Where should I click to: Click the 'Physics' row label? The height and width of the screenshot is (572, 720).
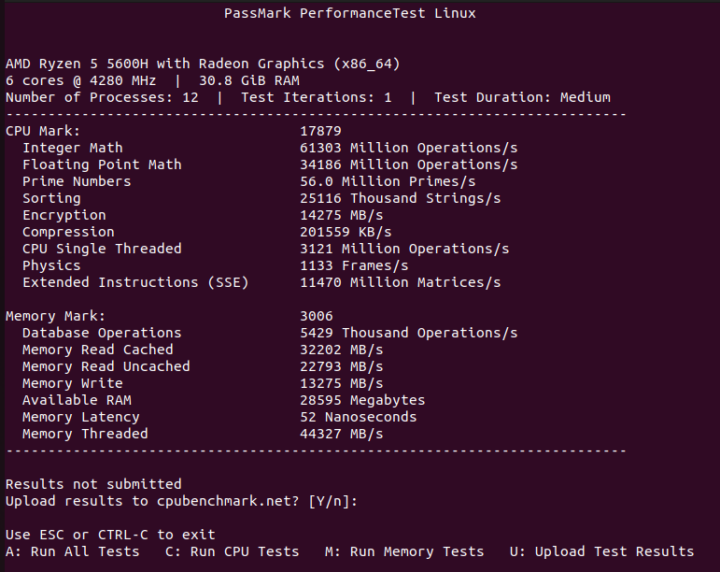[51, 266]
